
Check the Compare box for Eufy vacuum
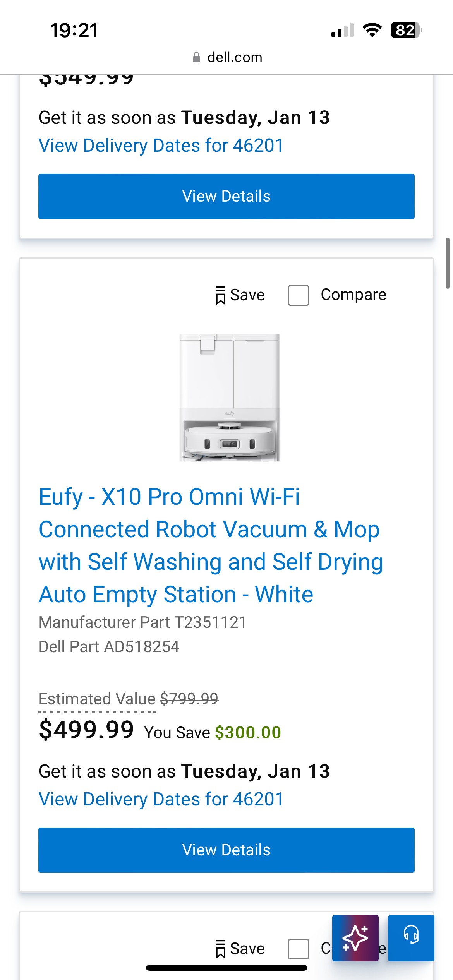pyautogui.click(x=299, y=295)
